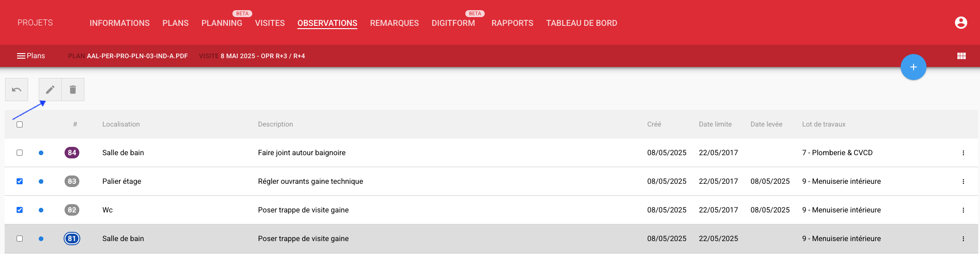Switch to grid view icon

[x=961, y=56]
